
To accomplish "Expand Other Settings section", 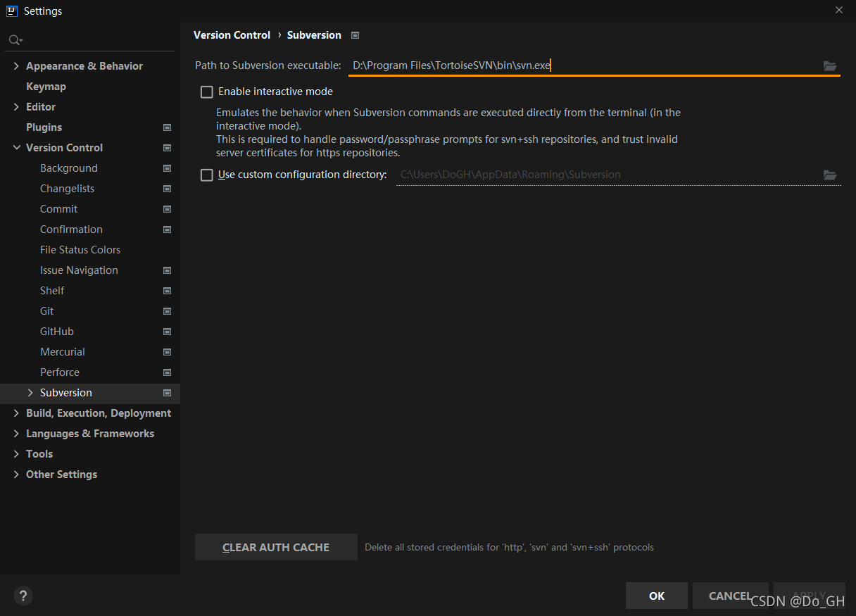I will coord(16,474).
